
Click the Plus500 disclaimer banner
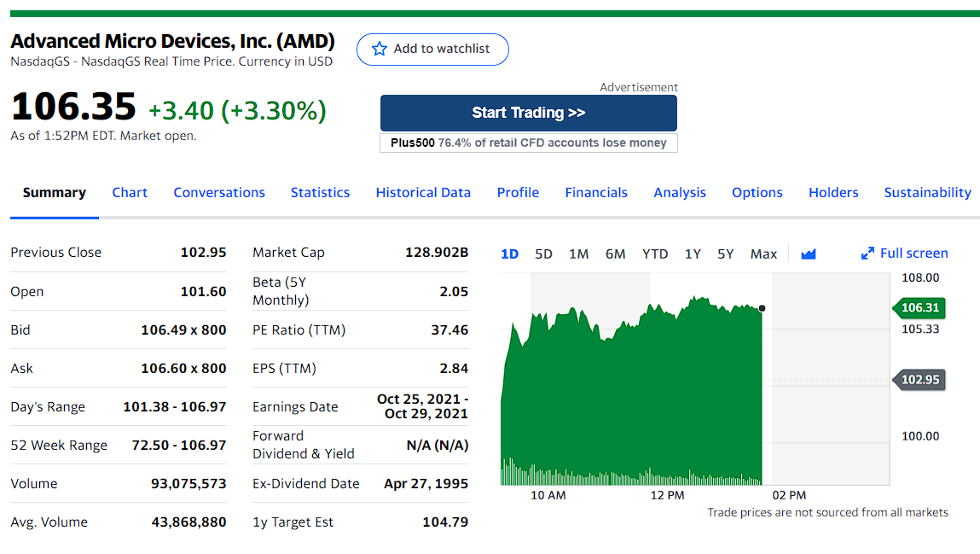[x=529, y=143]
